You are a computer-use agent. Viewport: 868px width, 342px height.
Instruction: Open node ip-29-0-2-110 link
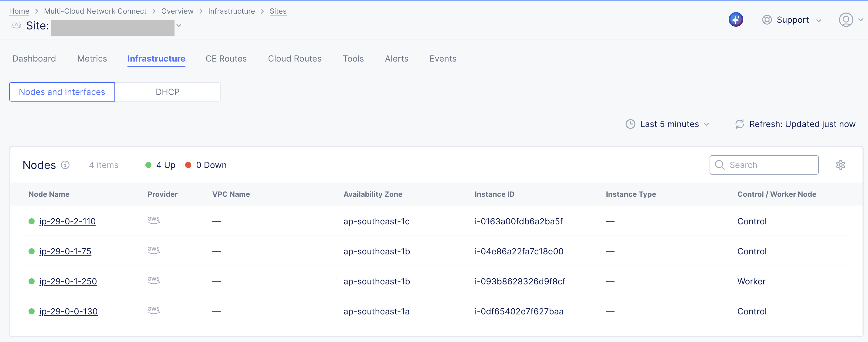coord(67,222)
